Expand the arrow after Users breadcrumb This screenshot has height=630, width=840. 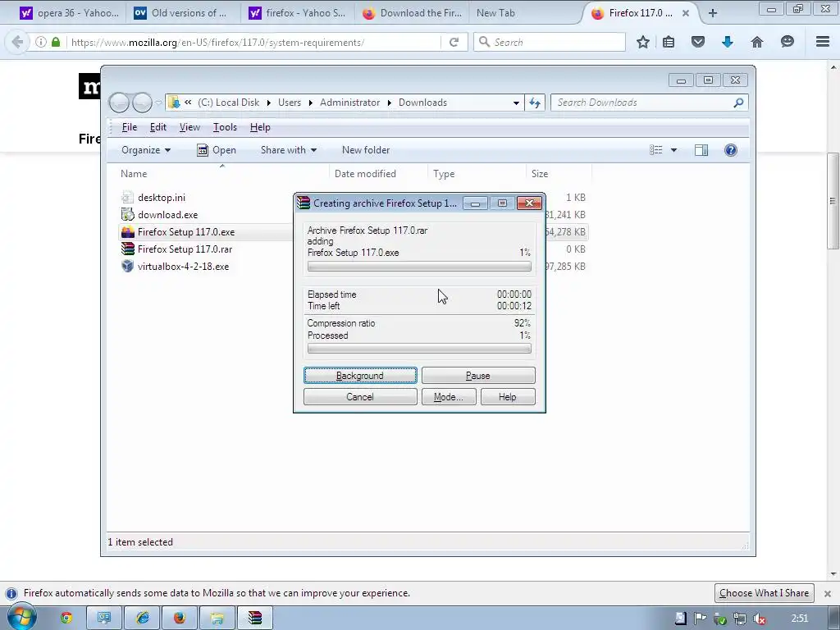(310, 103)
